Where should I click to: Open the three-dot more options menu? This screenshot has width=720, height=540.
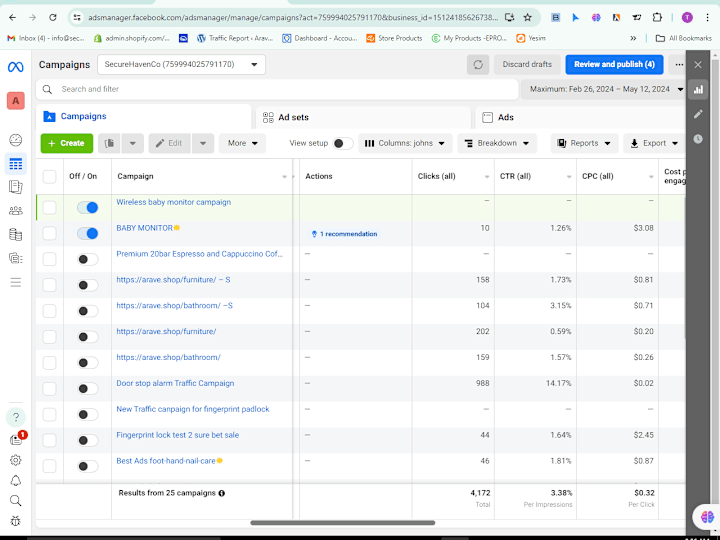point(679,65)
